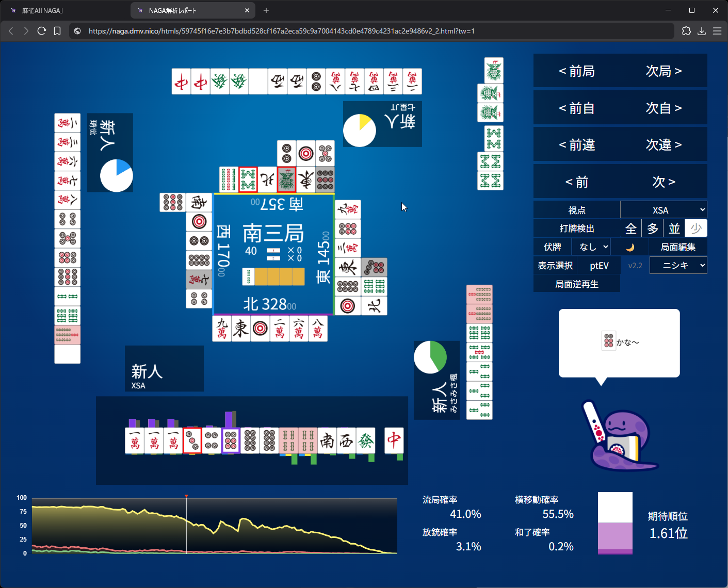Image resolution: width=728 pixels, height=588 pixels.
Task: Reload the page with the browser refresh icon
Action: (x=42, y=31)
